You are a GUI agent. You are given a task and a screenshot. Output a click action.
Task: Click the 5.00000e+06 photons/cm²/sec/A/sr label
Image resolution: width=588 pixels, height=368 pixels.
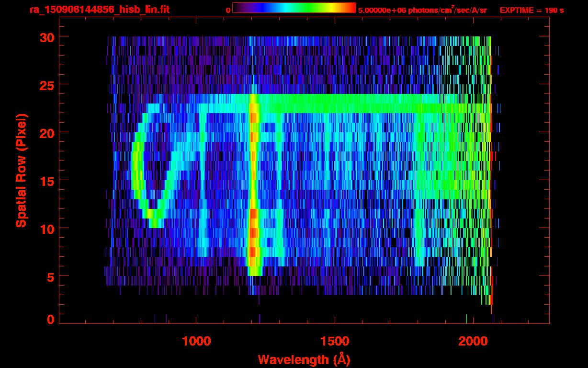pyautogui.click(x=422, y=10)
